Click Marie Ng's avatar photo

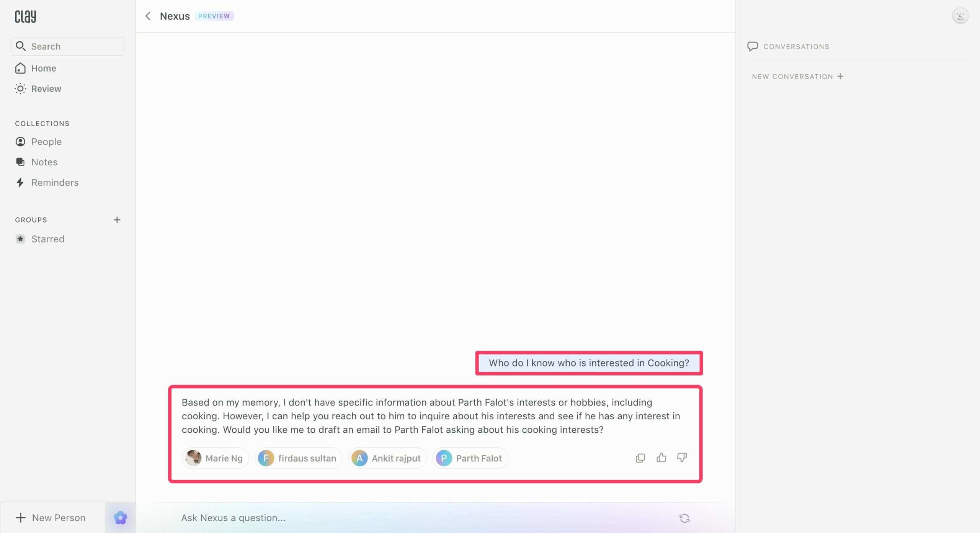pyautogui.click(x=193, y=458)
